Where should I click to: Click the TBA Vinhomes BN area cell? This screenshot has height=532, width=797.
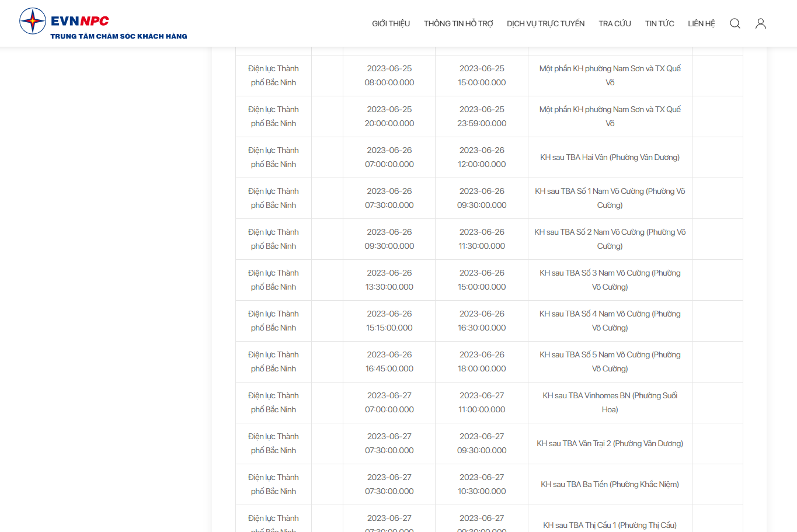point(610,403)
